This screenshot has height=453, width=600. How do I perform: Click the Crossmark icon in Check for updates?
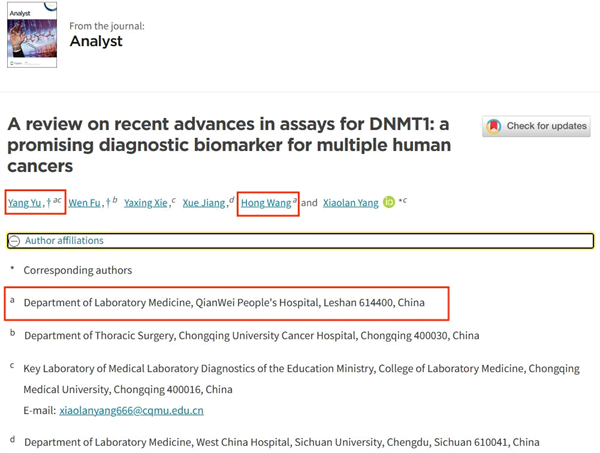pyautogui.click(x=494, y=127)
